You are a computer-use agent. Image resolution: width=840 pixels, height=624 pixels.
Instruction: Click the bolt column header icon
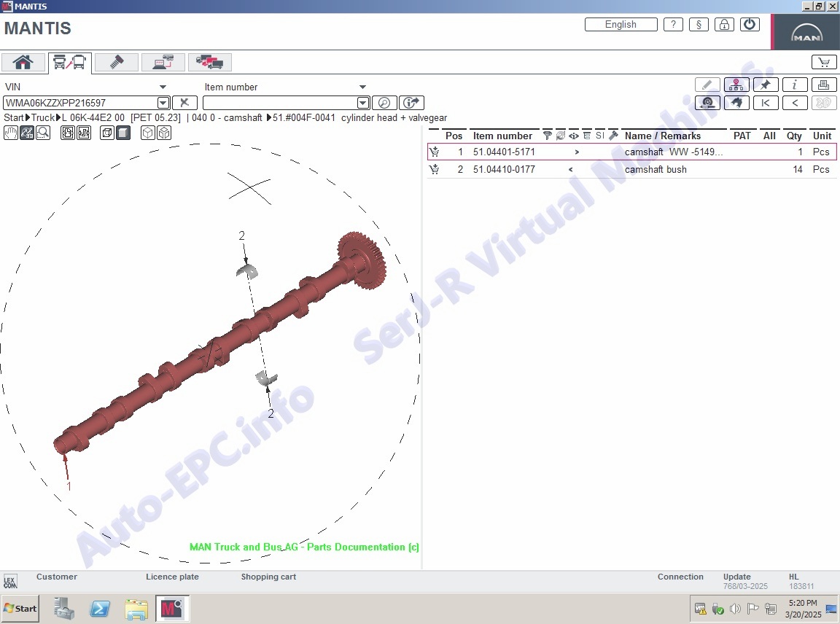(614, 136)
